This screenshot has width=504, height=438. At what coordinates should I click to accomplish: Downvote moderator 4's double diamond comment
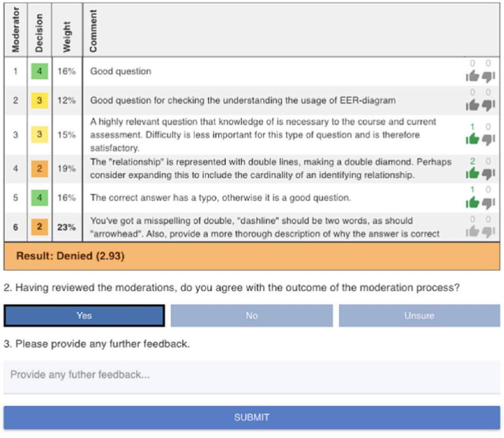point(488,173)
